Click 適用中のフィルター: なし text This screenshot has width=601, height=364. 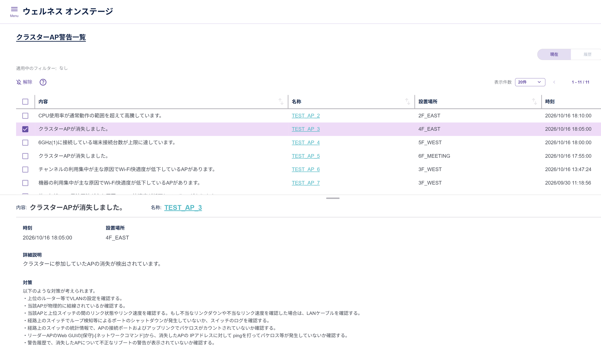click(42, 68)
